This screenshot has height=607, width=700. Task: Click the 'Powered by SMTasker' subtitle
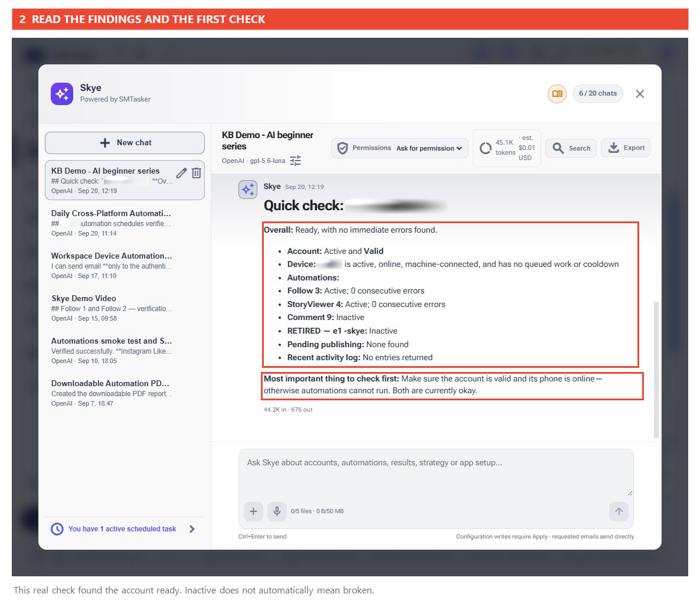[x=115, y=99]
